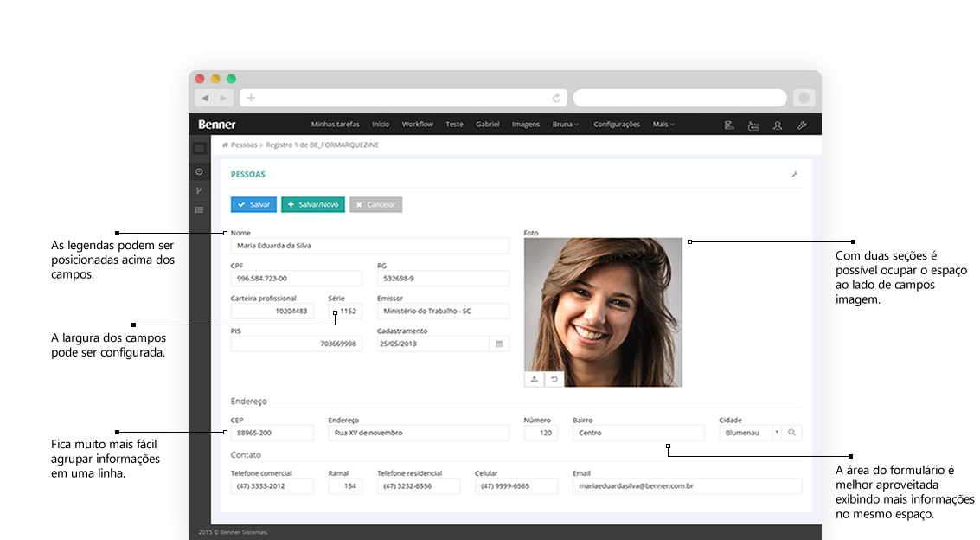This screenshot has height=540, width=980.
Task: Click the blue Salvar button
Action: [x=253, y=205]
